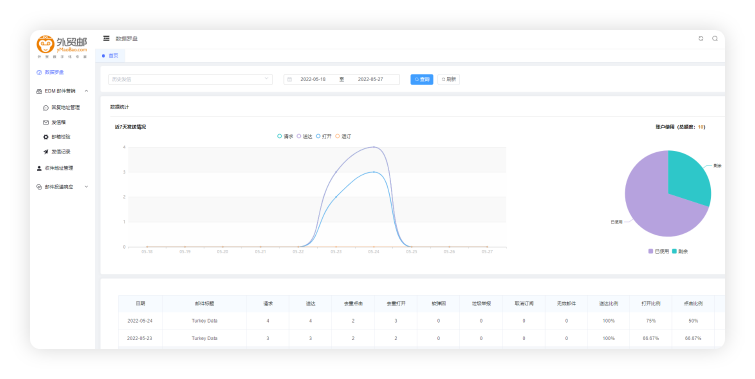The height and width of the screenshot is (379, 755).
Task: Toggle the 剩余 teal pie legend entry
Action: pyautogui.click(x=680, y=251)
